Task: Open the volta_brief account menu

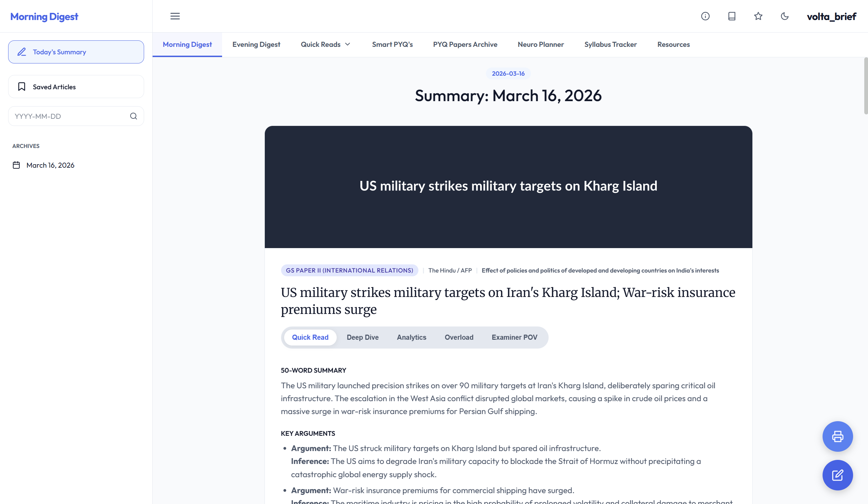Action: pos(831,17)
